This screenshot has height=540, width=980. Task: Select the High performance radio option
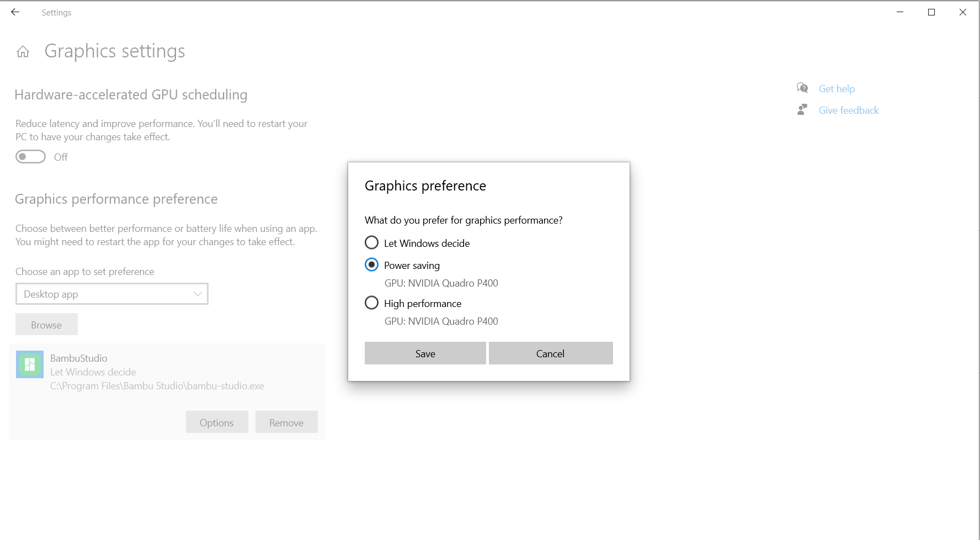coord(371,303)
